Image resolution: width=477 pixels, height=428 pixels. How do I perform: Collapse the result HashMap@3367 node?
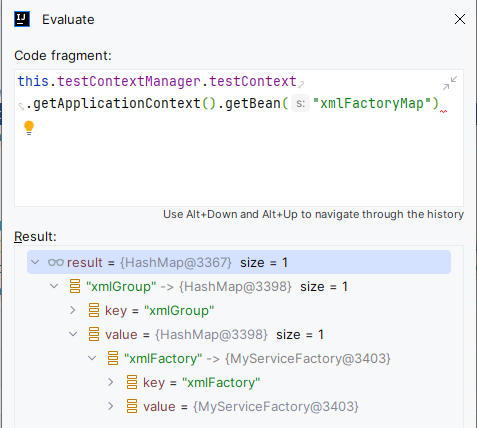[x=35, y=262]
